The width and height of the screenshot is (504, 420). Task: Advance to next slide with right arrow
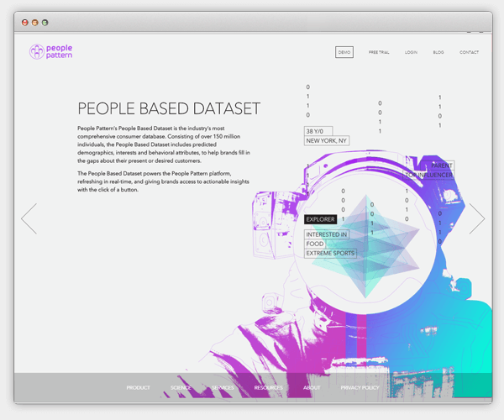point(477,218)
